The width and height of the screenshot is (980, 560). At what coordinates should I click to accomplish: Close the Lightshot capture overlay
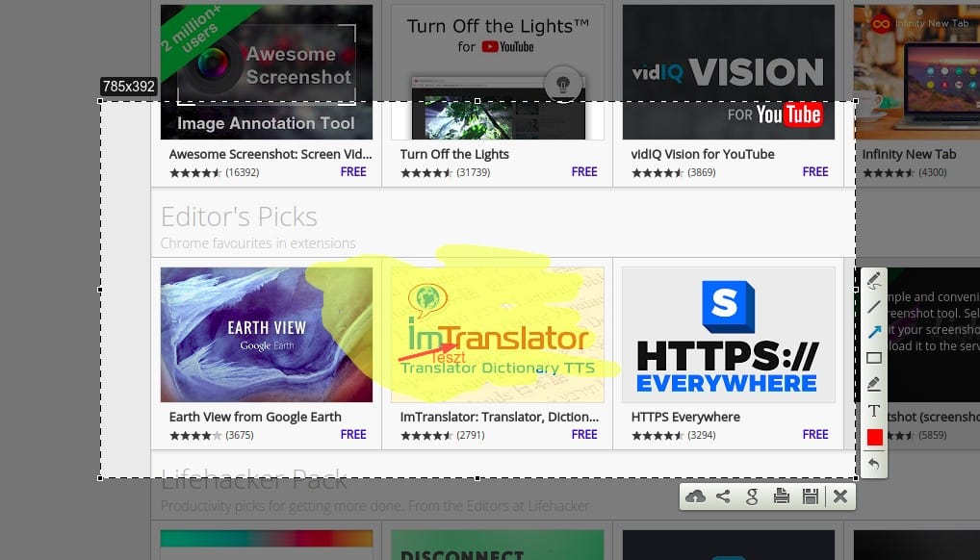tap(840, 496)
